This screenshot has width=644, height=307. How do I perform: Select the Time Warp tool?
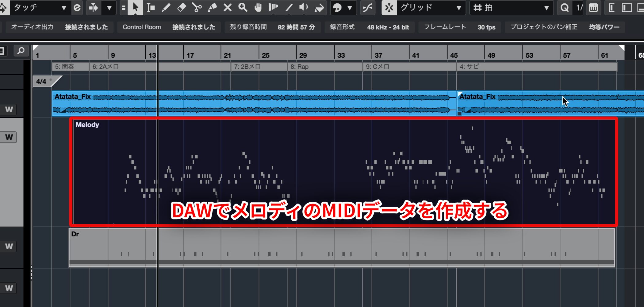[273, 7]
